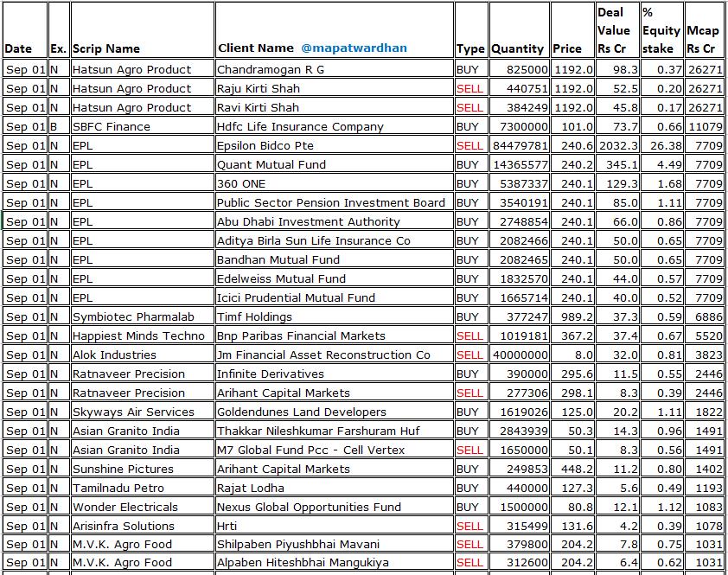
Task: Click 'Hdfc Life Insurance Company' cell
Action: (335, 126)
